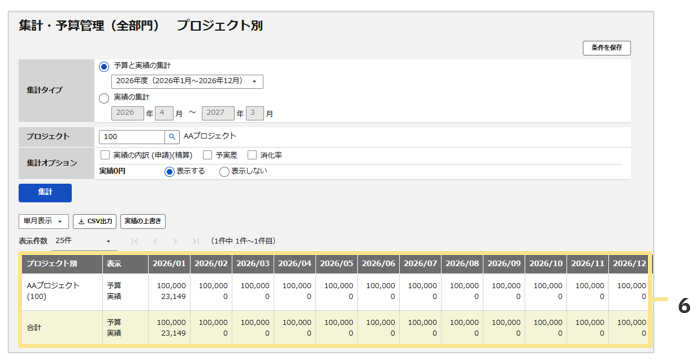Select 実績の集計 radio button

(104, 98)
